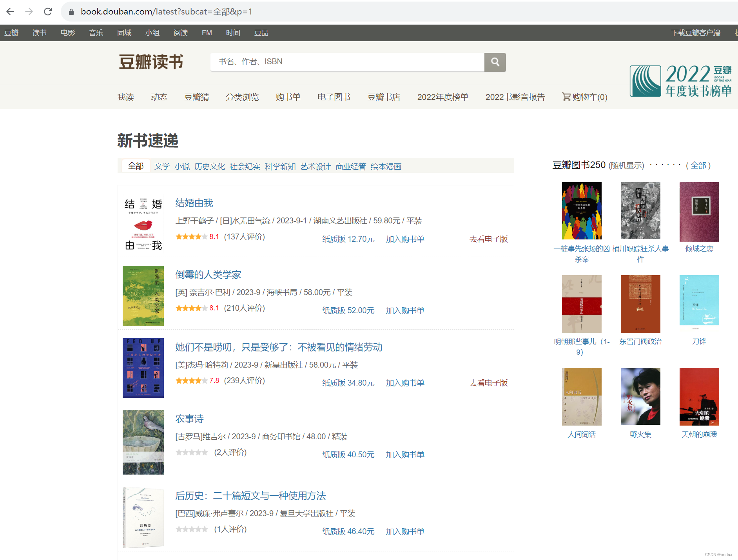Image resolution: width=738 pixels, height=560 pixels.
Task: Click 纸质版 12.70元 for 结婚由我
Action: (348, 239)
